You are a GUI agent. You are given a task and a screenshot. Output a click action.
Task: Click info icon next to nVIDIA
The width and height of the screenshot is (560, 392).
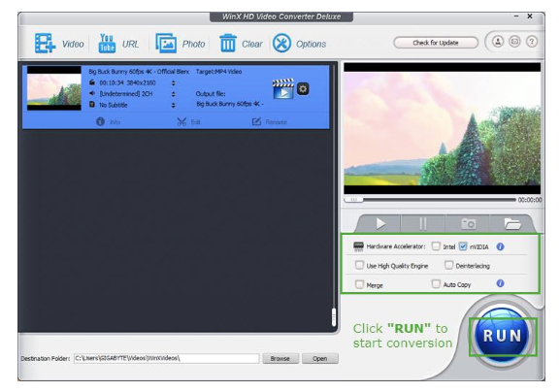(x=501, y=246)
